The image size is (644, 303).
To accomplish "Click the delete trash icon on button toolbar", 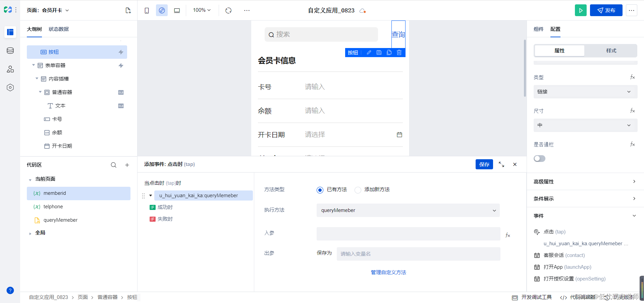I will 399,52.
